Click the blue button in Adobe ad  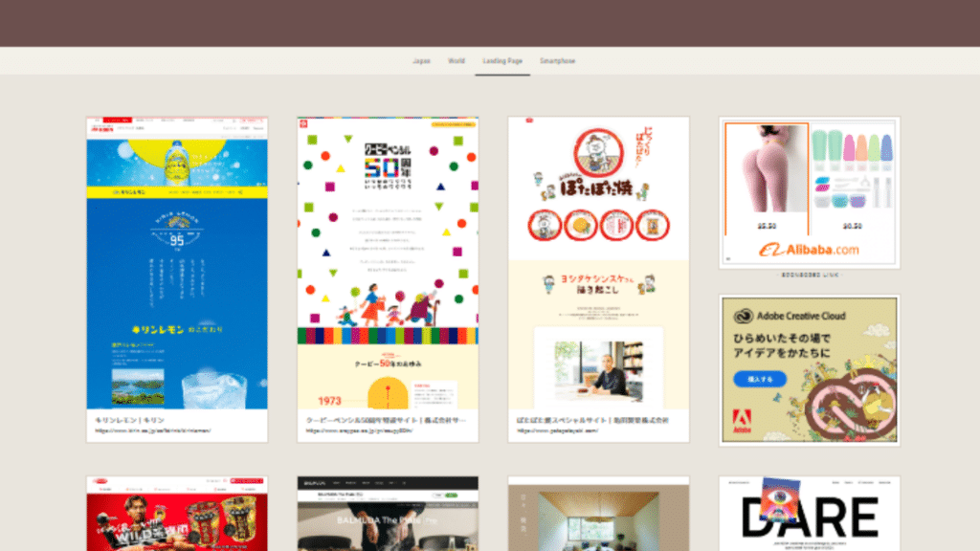[x=761, y=379]
